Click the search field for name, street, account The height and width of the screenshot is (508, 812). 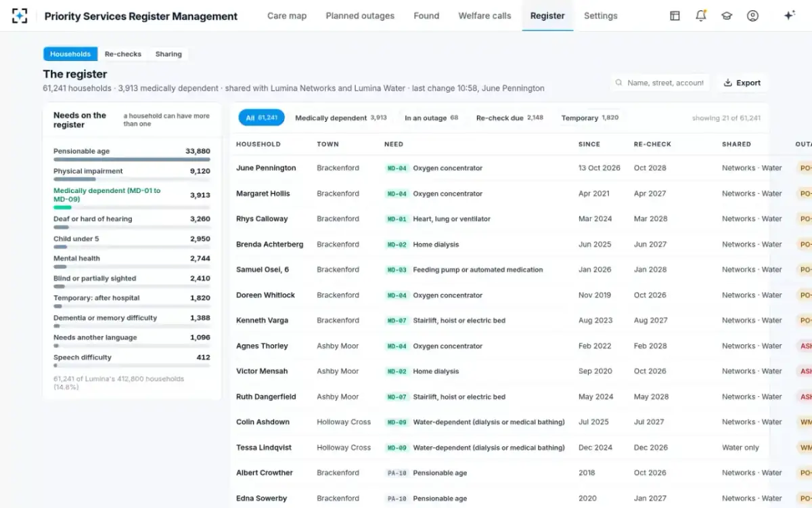pos(660,83)
